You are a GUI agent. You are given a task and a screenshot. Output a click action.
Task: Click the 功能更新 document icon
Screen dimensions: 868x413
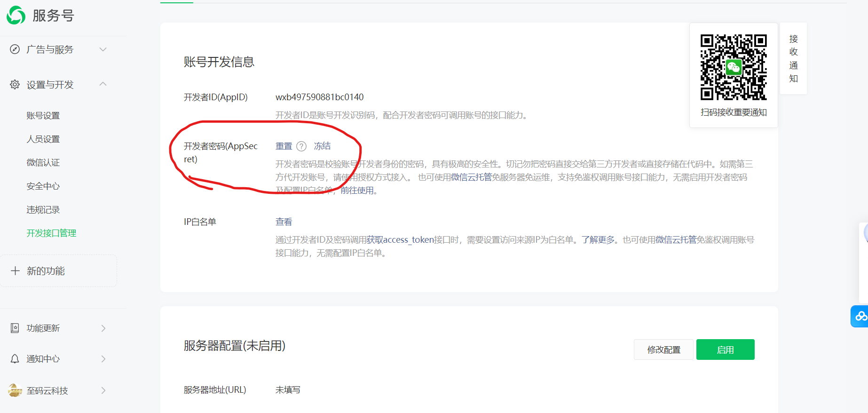point(15,328)
